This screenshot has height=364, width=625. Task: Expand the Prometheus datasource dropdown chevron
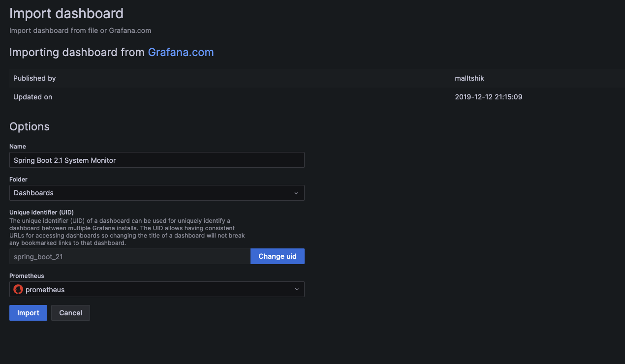point(296,289)
